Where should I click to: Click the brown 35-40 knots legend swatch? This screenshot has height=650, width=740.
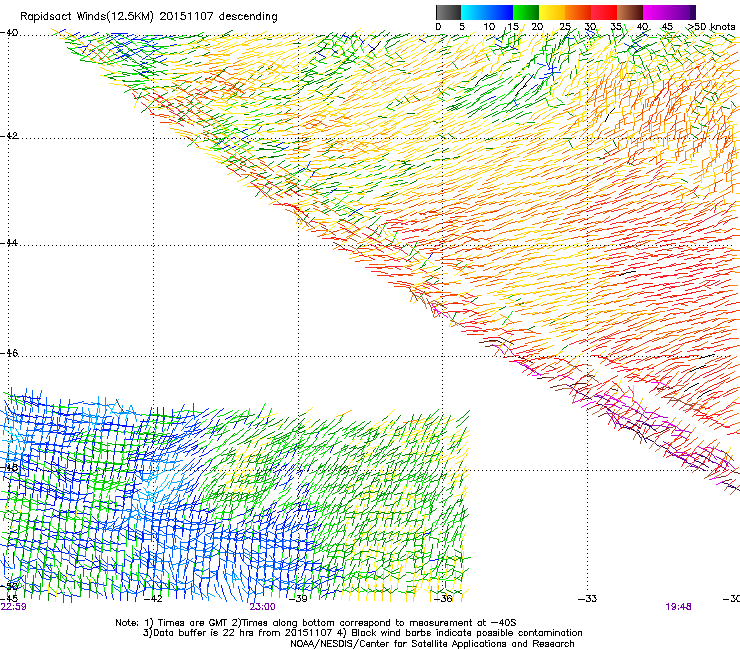tap(630, 12)
